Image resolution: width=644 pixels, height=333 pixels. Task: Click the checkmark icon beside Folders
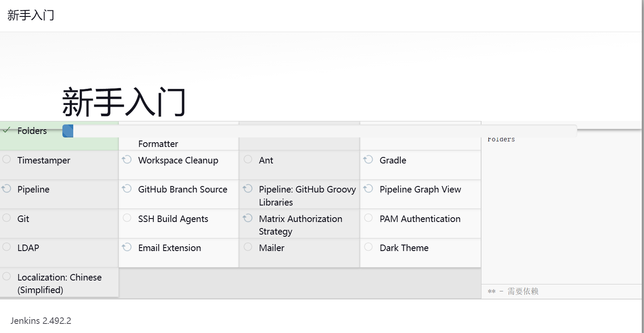coord(6,130)
